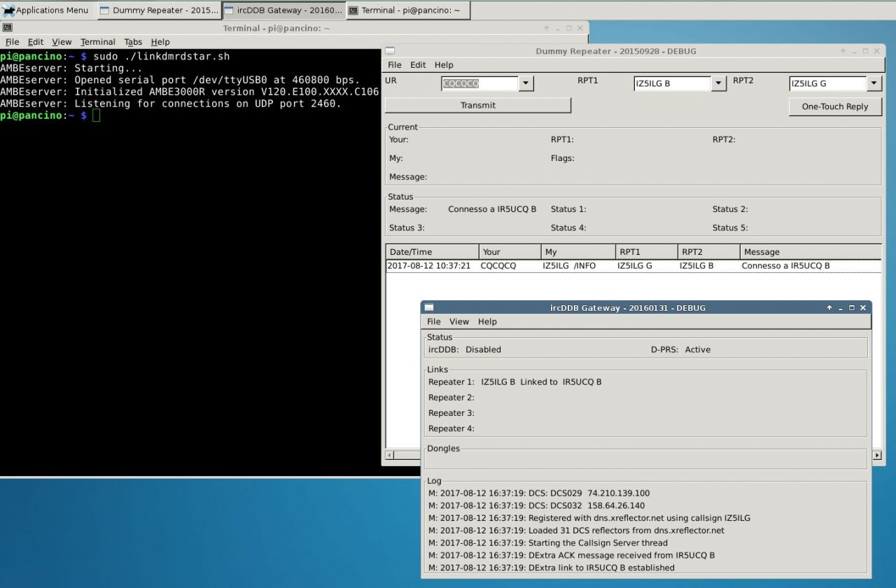Sort by RPT2 column header
Image resolution: width=896 pixels, height=588 pixels.
pos(708,251)
